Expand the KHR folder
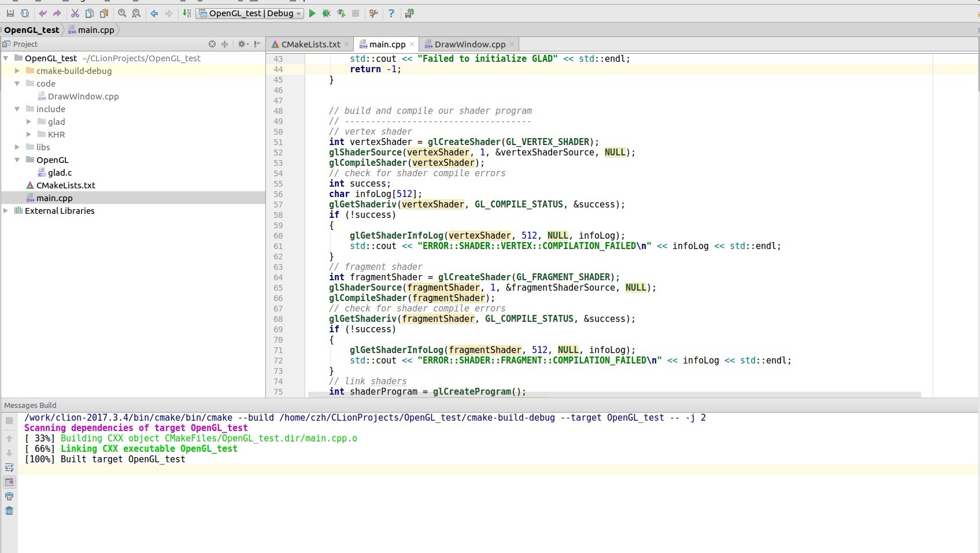 pos(29,134)
